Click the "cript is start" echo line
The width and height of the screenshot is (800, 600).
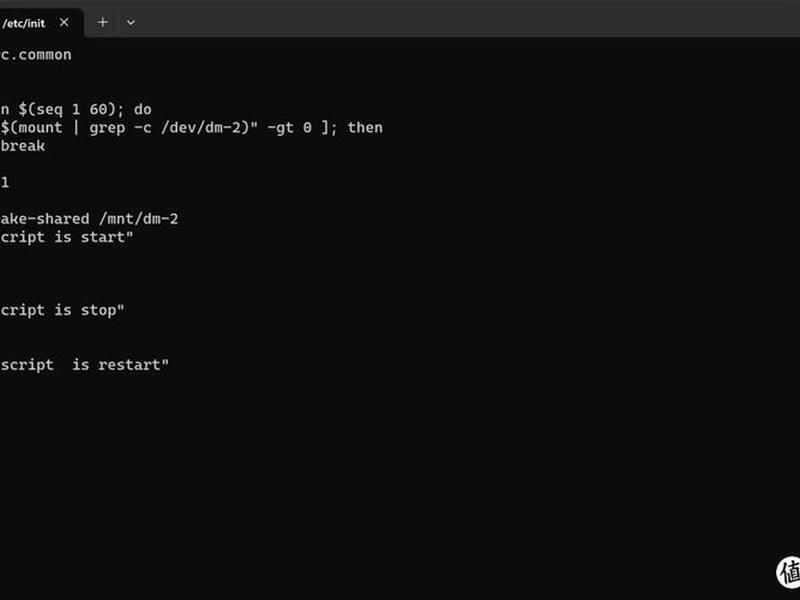point(66,237)
